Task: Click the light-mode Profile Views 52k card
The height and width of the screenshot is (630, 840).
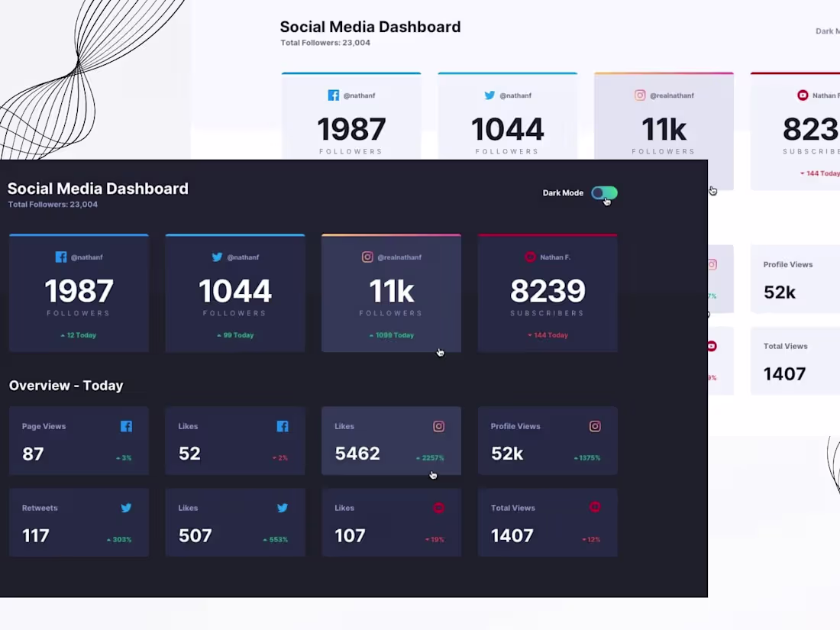Action: tap(795, 279)
